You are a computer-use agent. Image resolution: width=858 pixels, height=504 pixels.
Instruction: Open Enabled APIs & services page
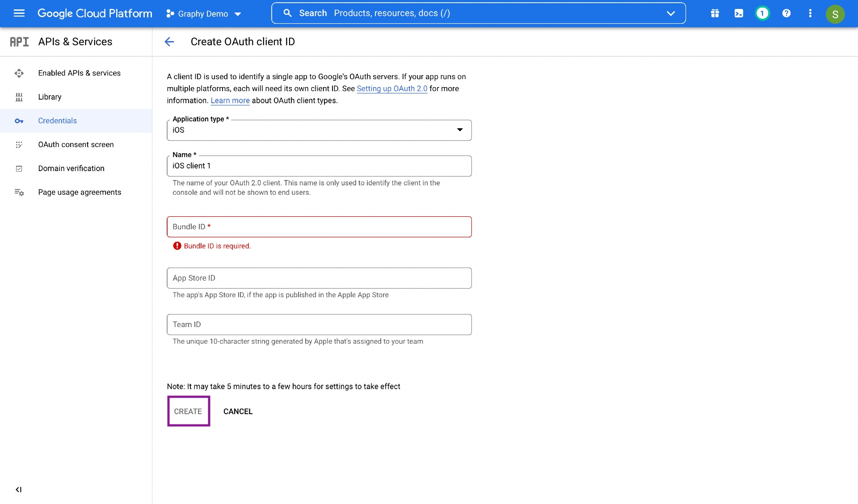tap(79, 73)
